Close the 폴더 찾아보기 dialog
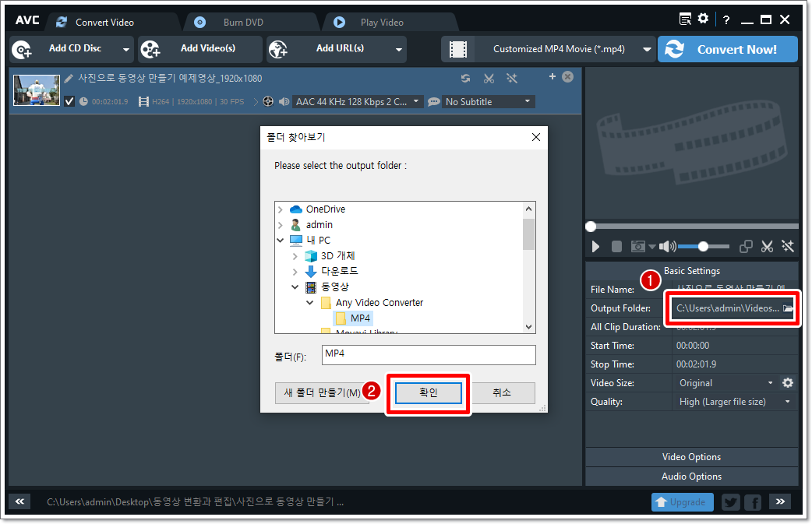Viewport: 812px width, 524px height. tap(536, 137)
